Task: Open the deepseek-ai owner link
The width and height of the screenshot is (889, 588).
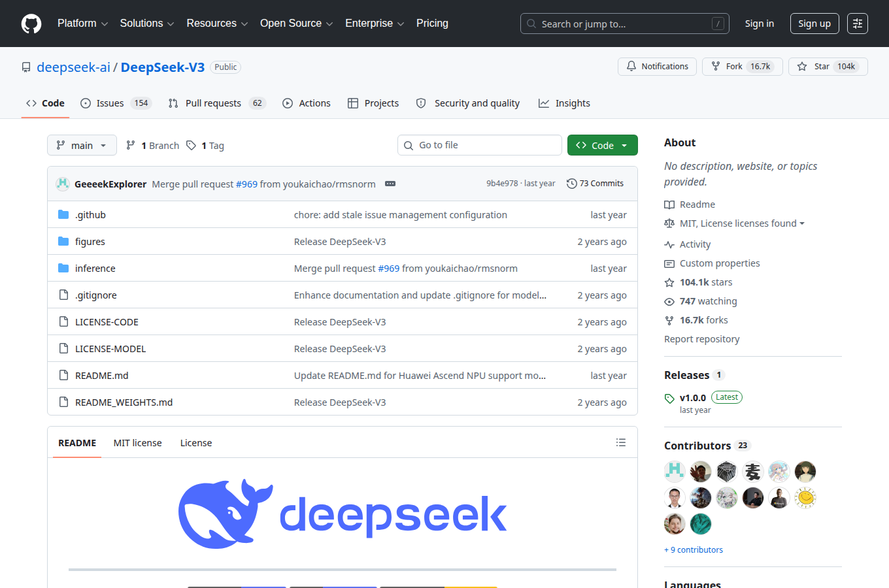Action: pyautogui.click(x=73, y=67)
